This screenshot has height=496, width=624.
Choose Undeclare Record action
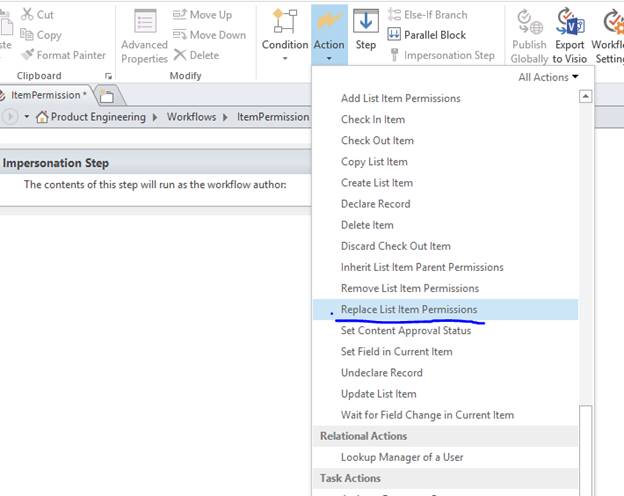[445, 373]
